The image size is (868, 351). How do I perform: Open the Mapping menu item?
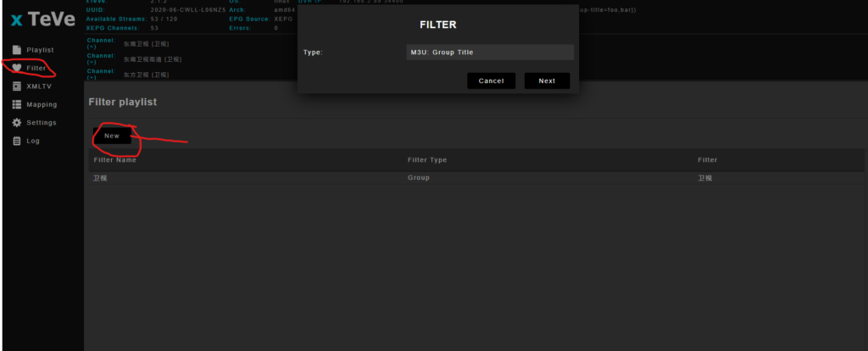42,104
